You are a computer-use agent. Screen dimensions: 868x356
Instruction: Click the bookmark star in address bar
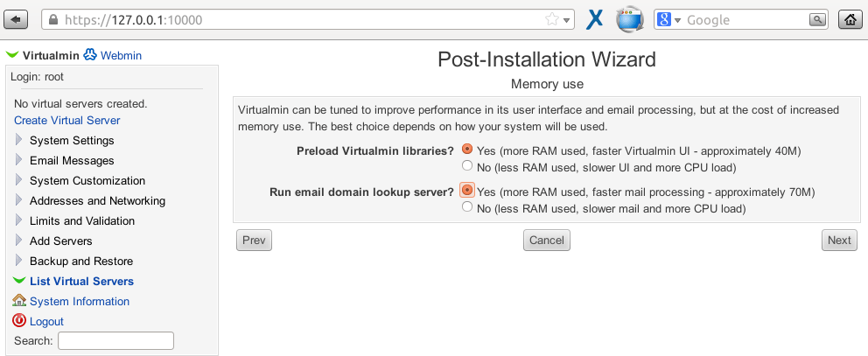551,20
